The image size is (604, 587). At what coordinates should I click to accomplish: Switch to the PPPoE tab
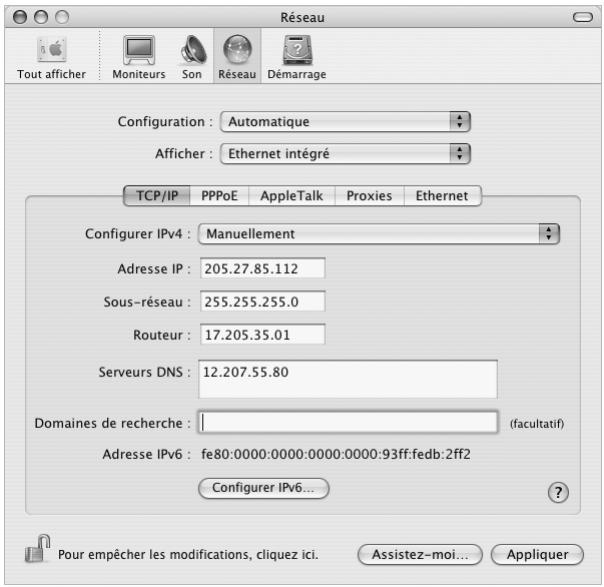[219, 196]
